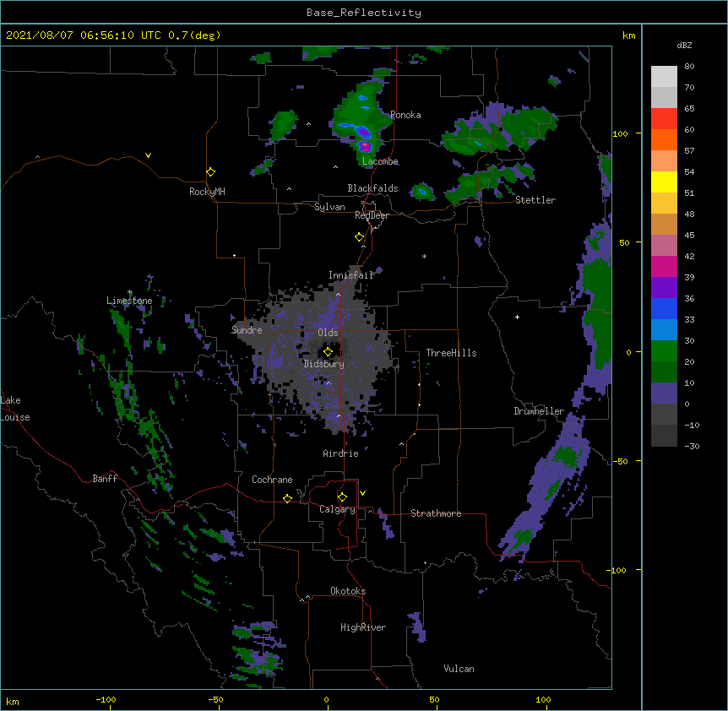Click the Banff label
The height and width of the screenshot is (711, 728).
click(x=105, y=479)
